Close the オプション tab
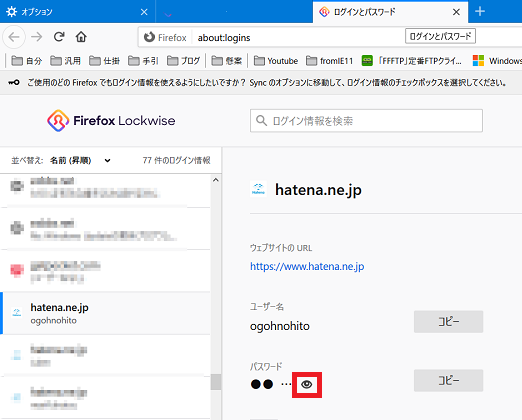Image resolution: width=522 pixels, height=420 pixels. 144,12
